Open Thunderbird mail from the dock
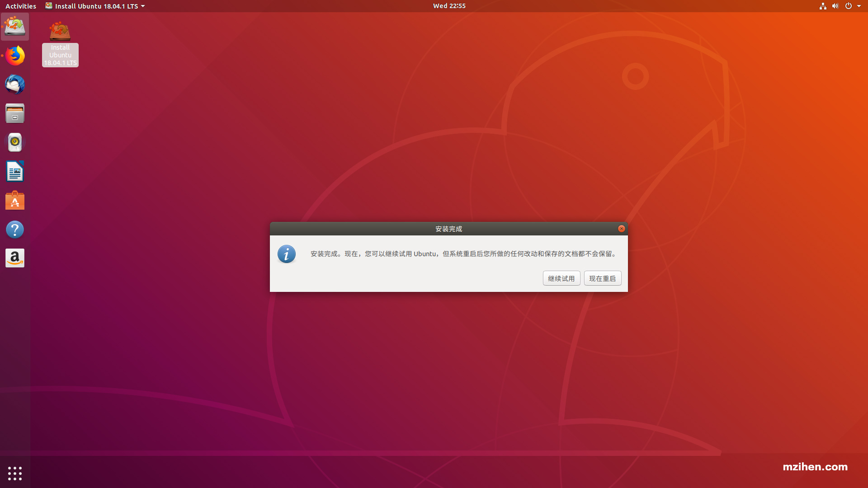868x488 pixels. click(15, 84)
